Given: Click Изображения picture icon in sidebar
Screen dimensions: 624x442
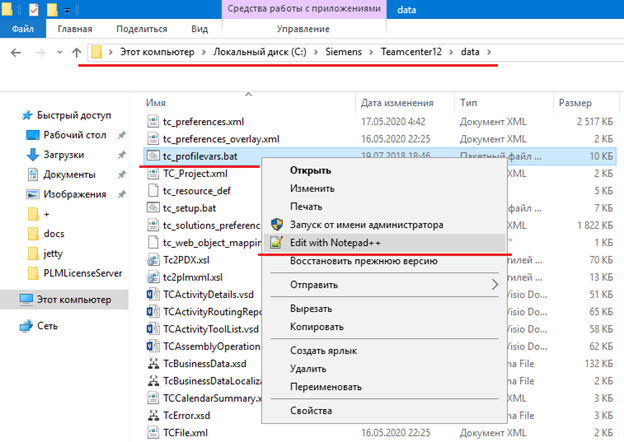Looking at the screenshot, I should (33, 194).
